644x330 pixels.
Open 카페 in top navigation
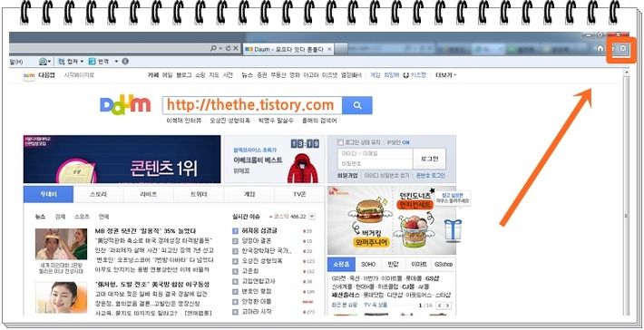point(152,75)
